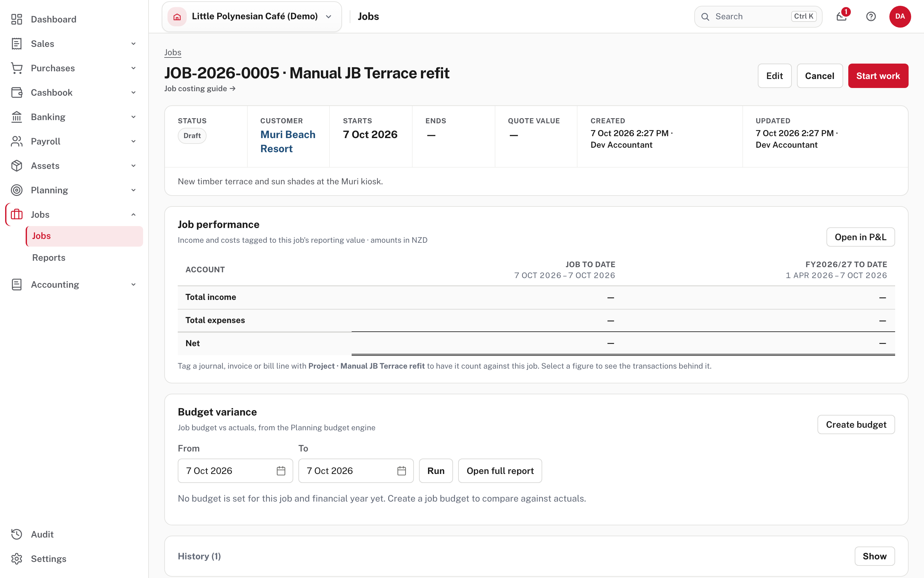Click the Banking building icon
Screen dimensions: 924x578
click(16, 117)
